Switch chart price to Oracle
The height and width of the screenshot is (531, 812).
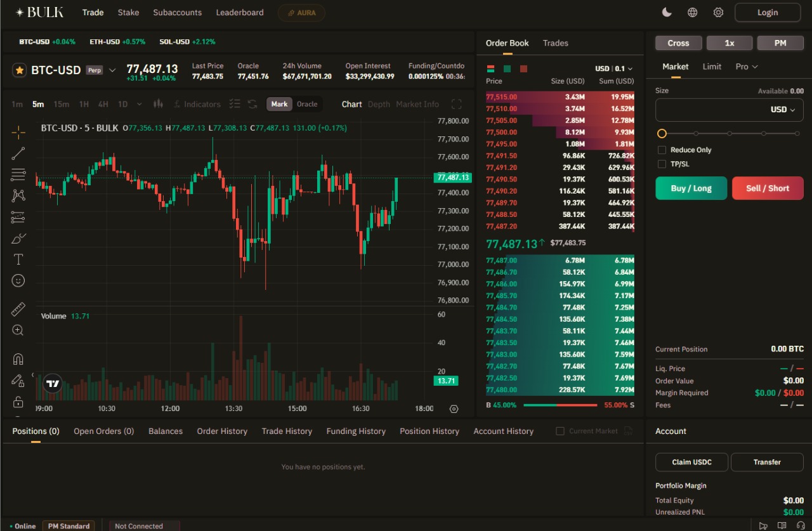[x=307, y=104]
